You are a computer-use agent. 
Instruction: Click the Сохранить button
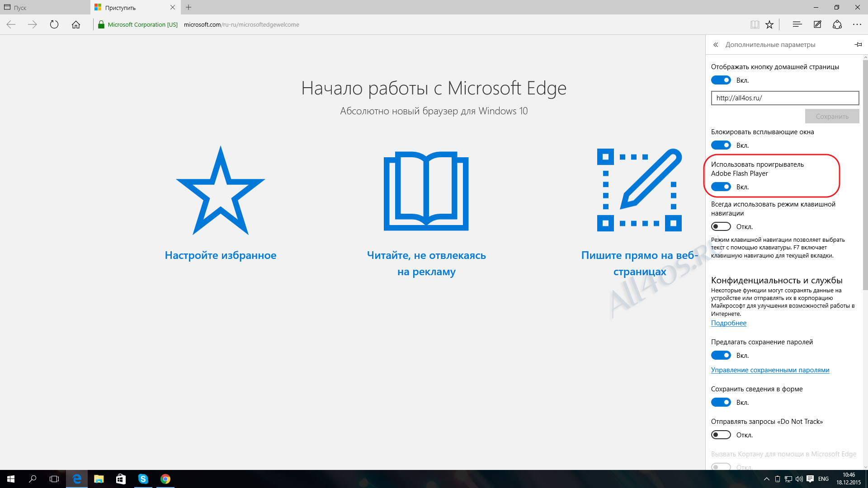[x=832, y=117]
